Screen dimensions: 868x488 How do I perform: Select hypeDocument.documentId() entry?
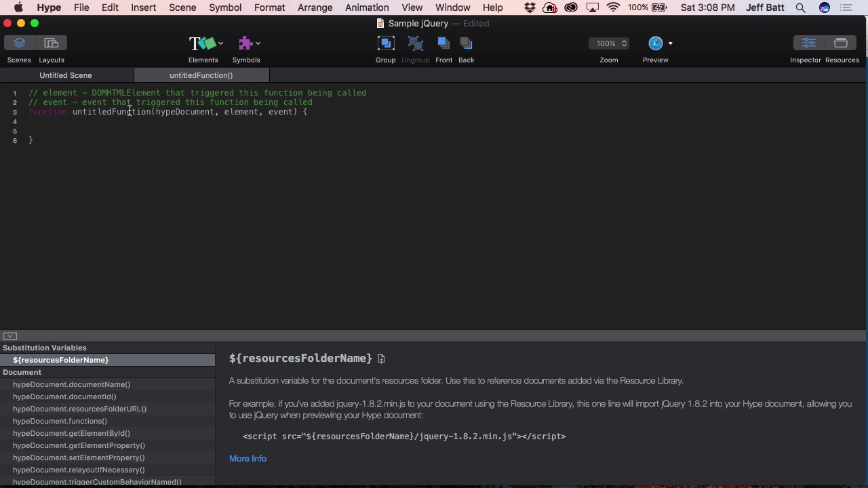107,396
